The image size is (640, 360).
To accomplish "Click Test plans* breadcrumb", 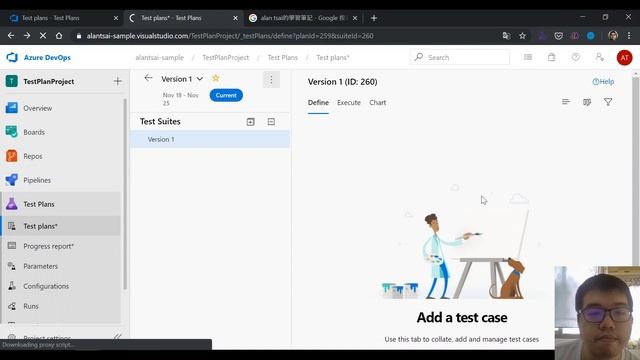I will click(333, 58).
